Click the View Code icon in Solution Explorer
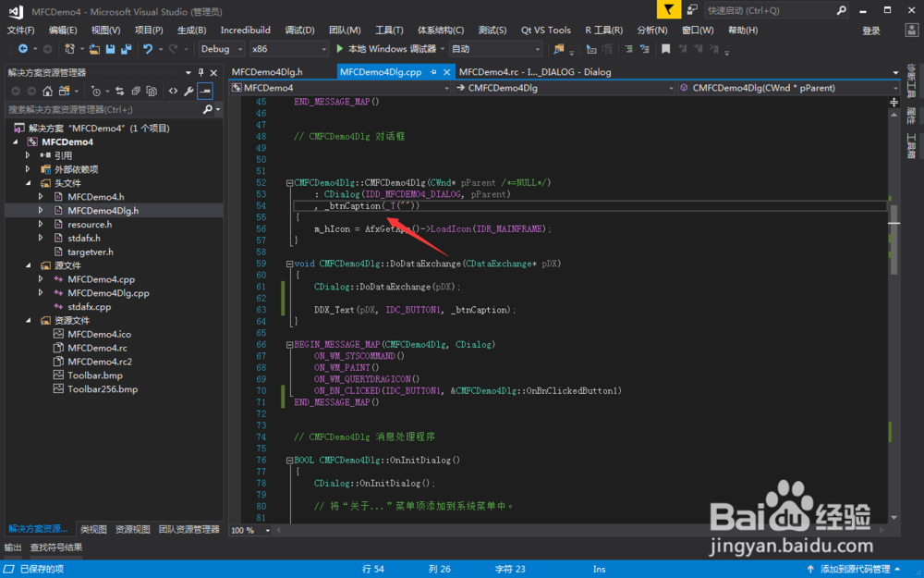This screenshot has height=578, width=924. tap(173, 91)
